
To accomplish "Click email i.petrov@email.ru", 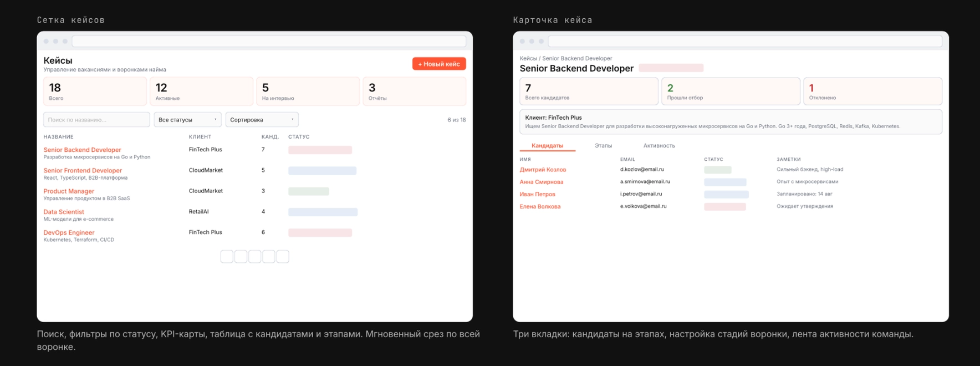I will (641, 194).
